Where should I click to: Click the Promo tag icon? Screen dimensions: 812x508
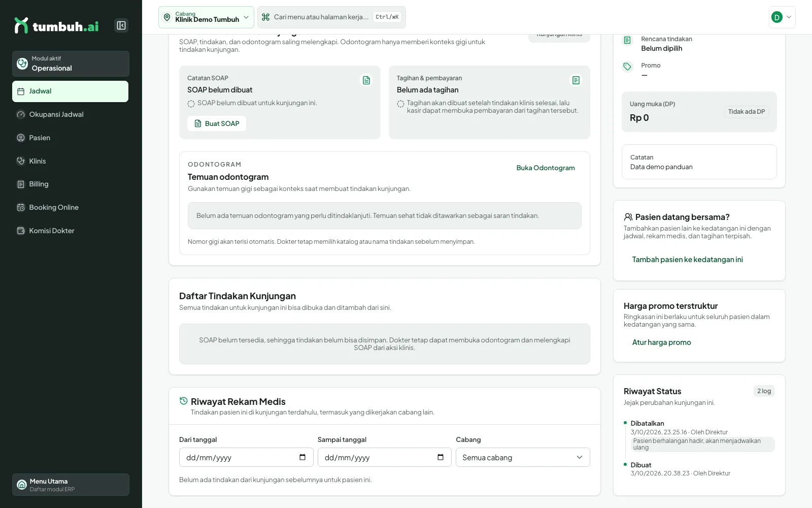627,67
